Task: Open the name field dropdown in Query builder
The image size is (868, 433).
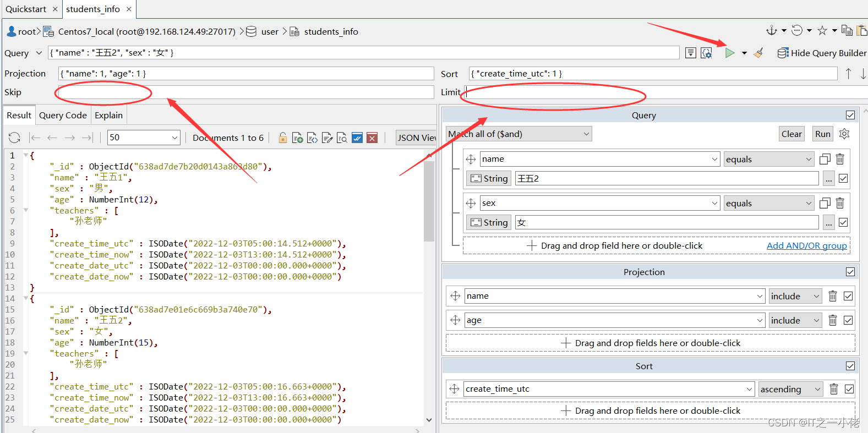Action: point(714,159)
